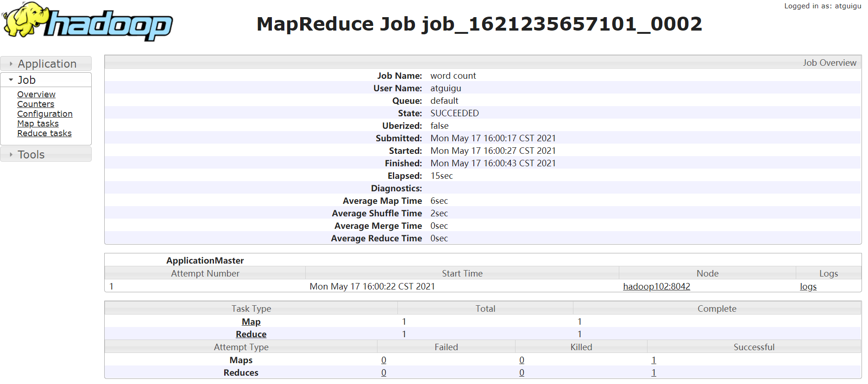Viewport: 868px width, 384px height.
Task: Open successful Maps attempts count link
Action: pyautogui.click(x=654, y=360)
